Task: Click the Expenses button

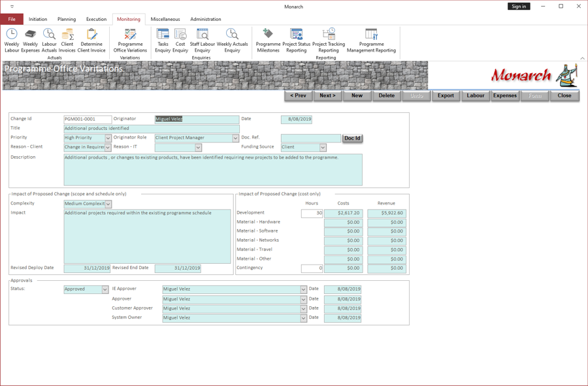Action: (x=505, y=95)
